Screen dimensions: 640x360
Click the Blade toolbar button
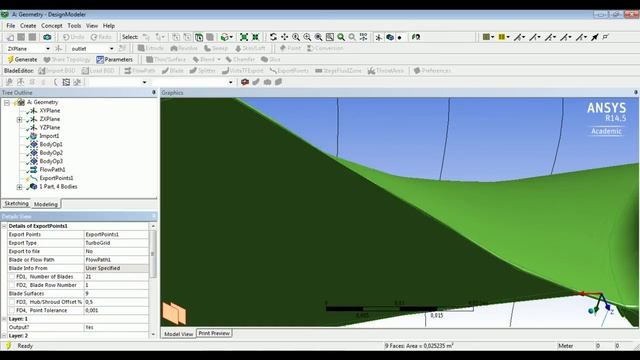tap(173, 71)
